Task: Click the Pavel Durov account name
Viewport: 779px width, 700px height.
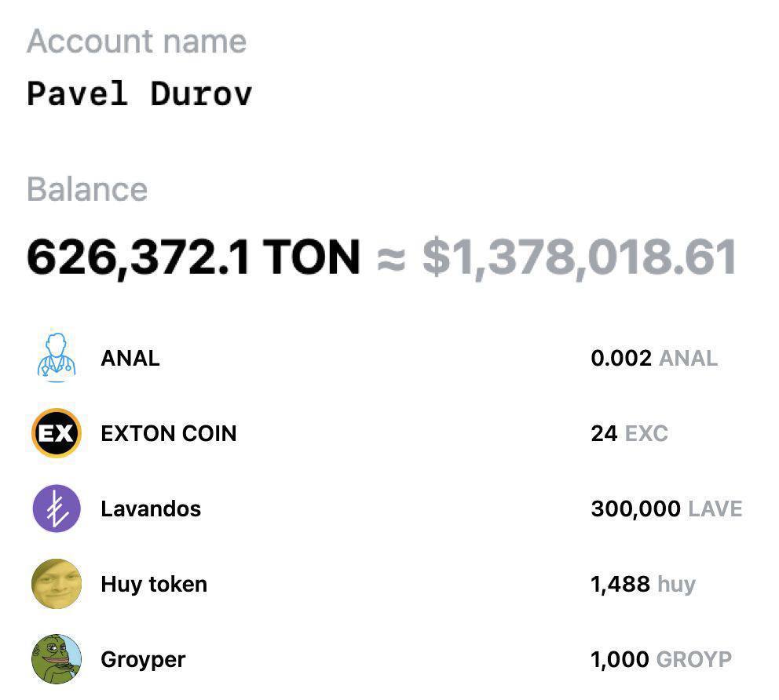Action: click(139, 93)
